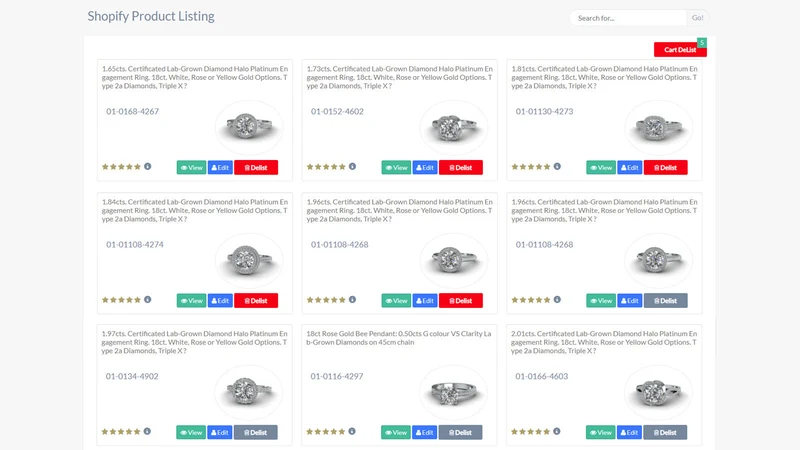The width and height of the screenshot is (800, 450).
Task: Open ring thumbnail of product 01-0134-4902
Action: [248, 392]
